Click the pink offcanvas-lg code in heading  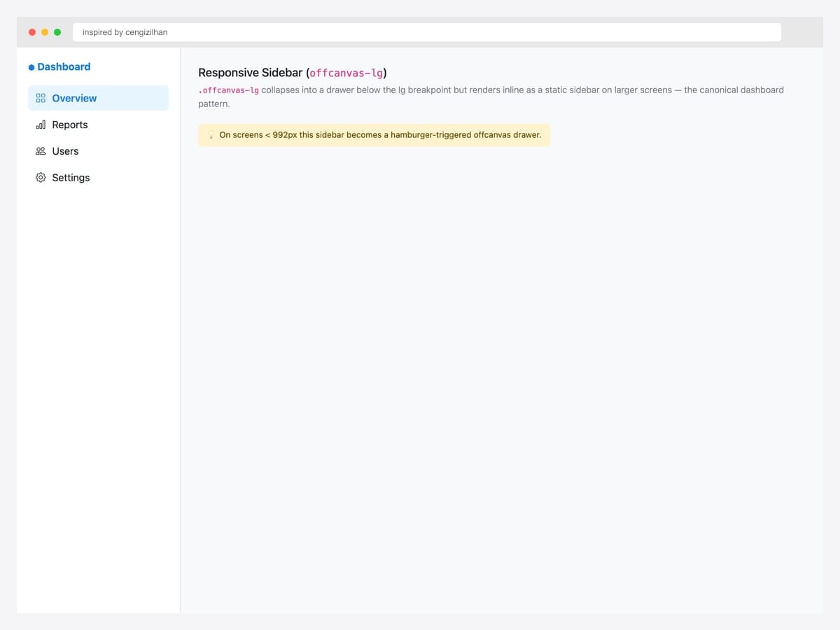pyautogui.click(x=346, y=73)
